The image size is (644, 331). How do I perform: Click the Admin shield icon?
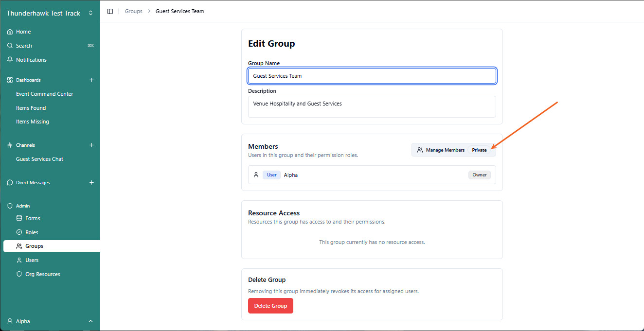pos(10,206)
